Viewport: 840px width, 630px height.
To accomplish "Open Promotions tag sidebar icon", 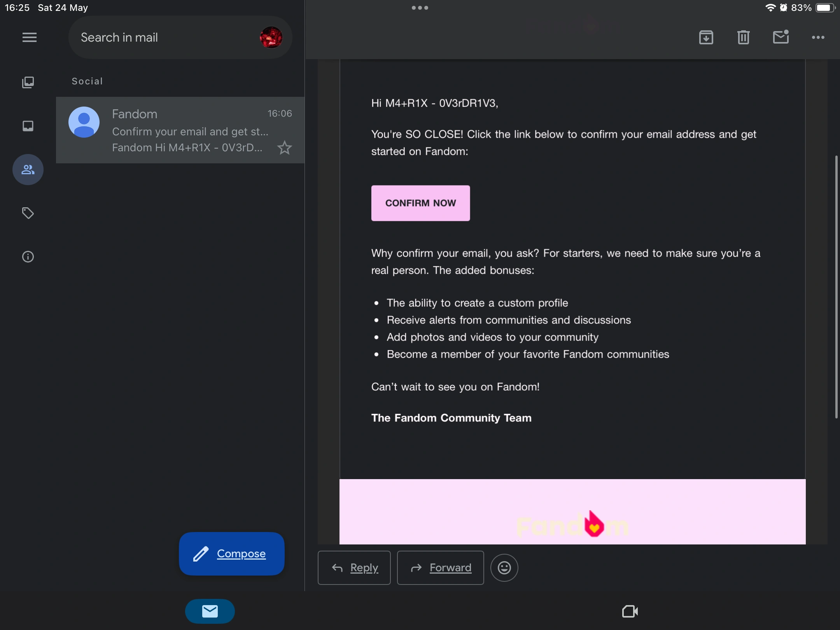I will tap(28, 213).
